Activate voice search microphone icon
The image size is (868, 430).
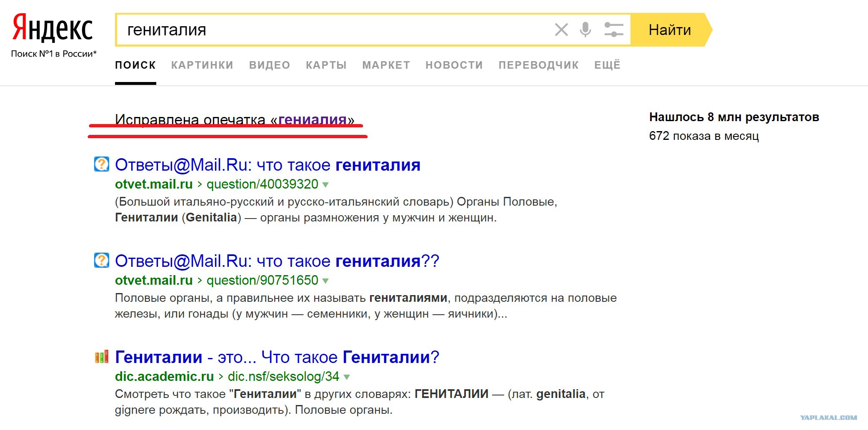[585, 30]
